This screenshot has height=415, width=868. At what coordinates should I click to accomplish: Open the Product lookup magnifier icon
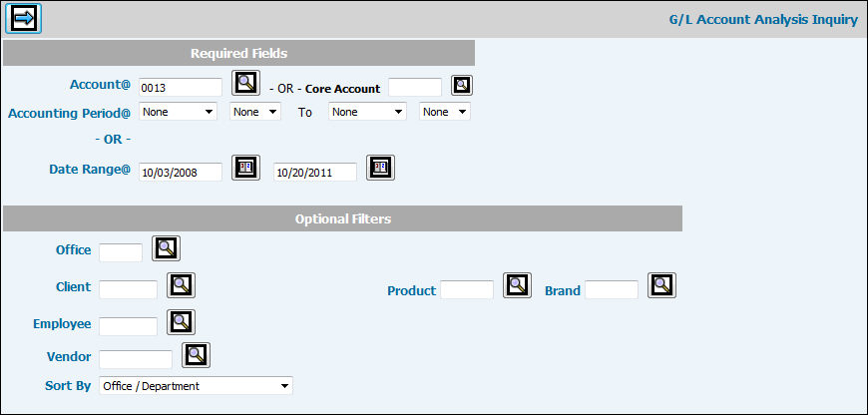[x=517, y=285]
